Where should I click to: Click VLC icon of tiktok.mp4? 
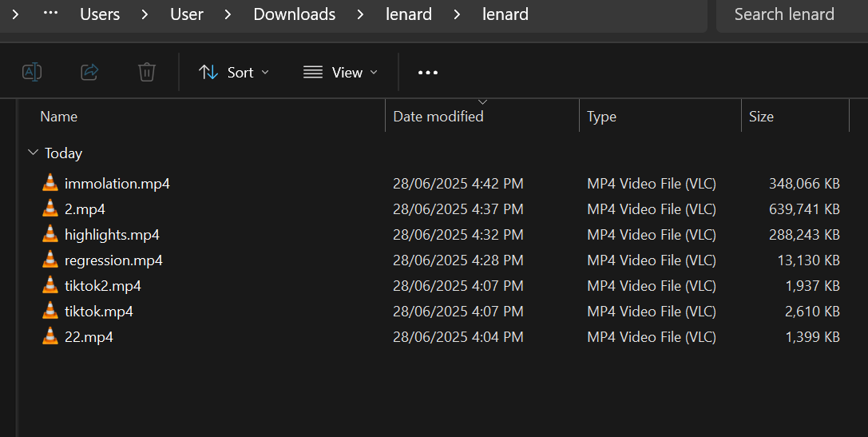click(50, 311)
